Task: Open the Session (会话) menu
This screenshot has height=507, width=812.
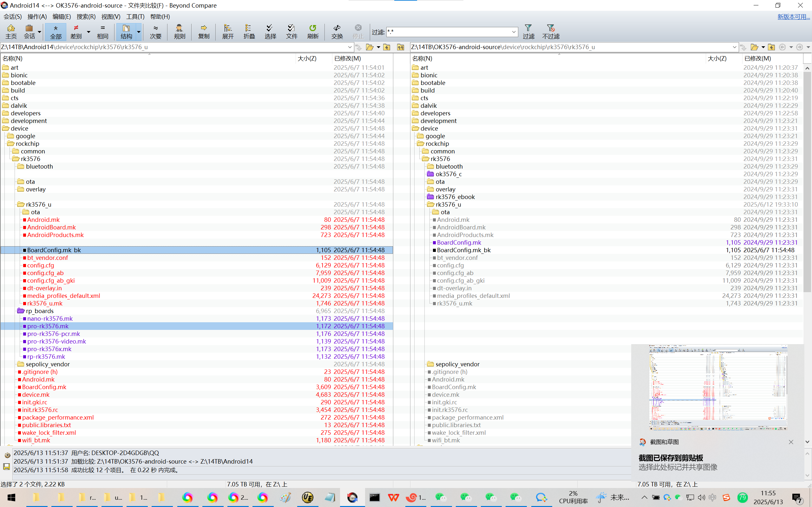Action: pos(12,16)
